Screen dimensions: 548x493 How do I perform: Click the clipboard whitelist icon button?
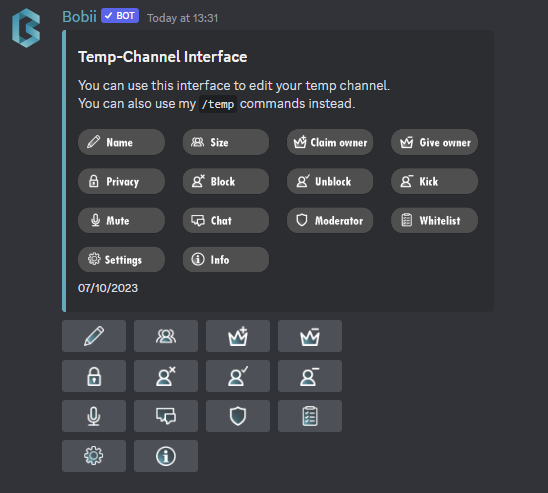(310, 416)
